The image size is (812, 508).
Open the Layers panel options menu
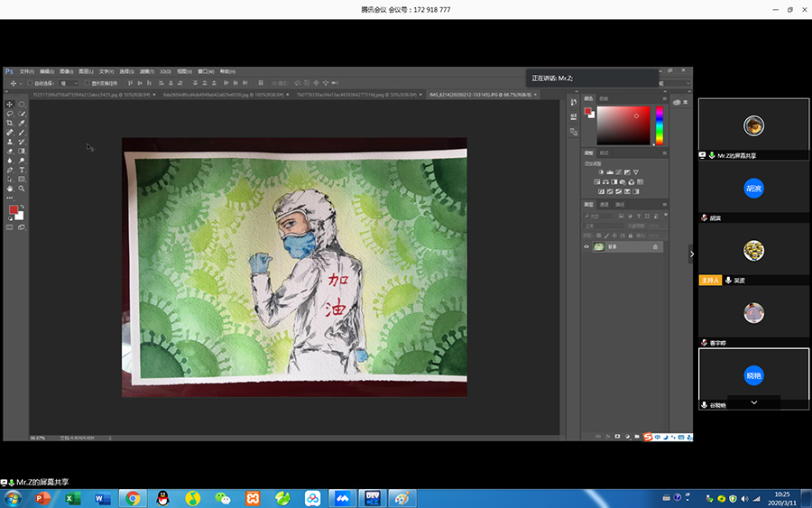[x=664, y=205]
